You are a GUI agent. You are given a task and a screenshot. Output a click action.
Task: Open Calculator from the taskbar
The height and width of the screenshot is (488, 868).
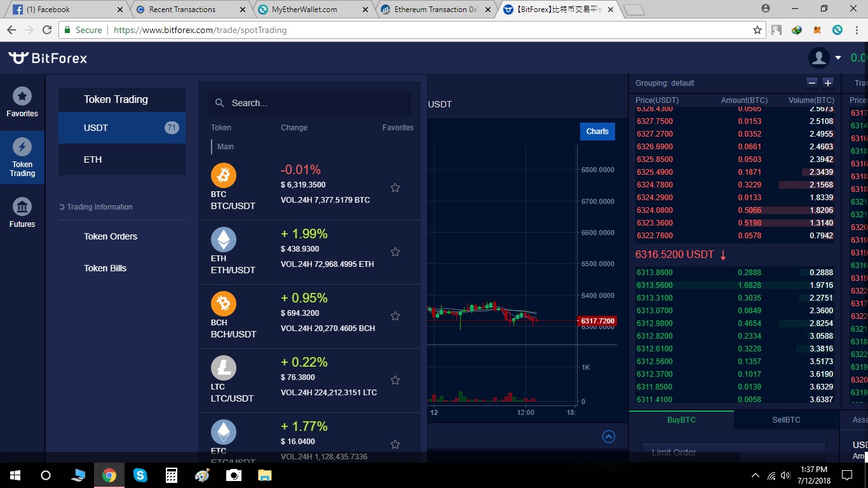(x=171, y=475)
